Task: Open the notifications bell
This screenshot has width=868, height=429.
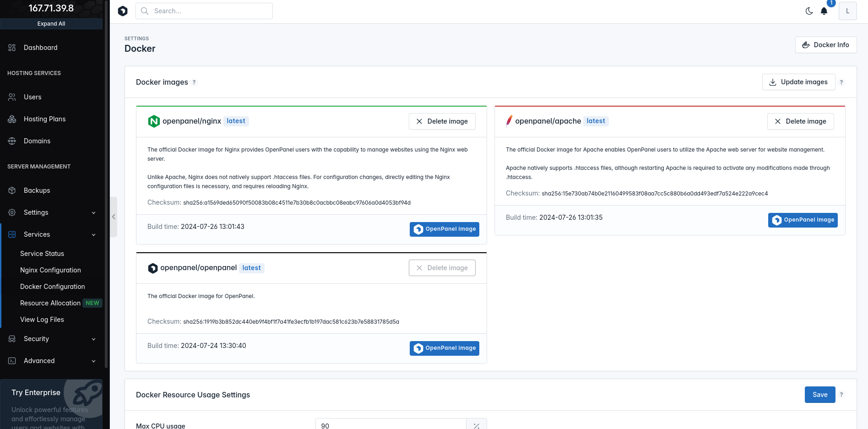Action: tap(824, 11)
